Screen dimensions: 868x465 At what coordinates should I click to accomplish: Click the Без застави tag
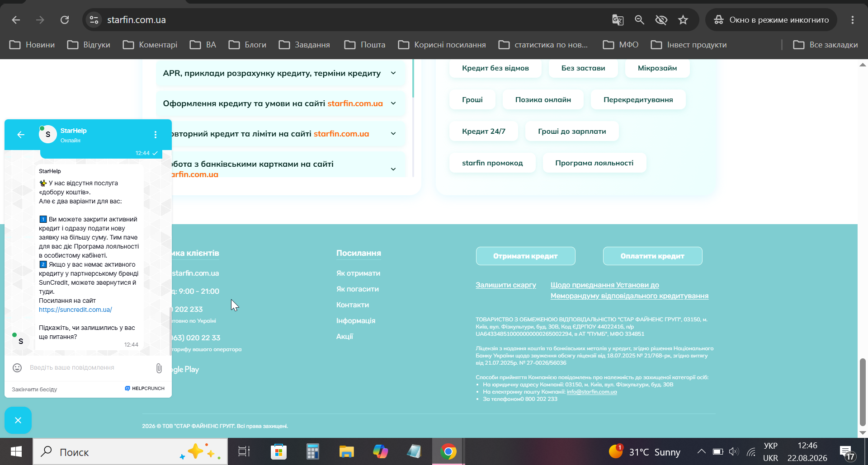583,68
